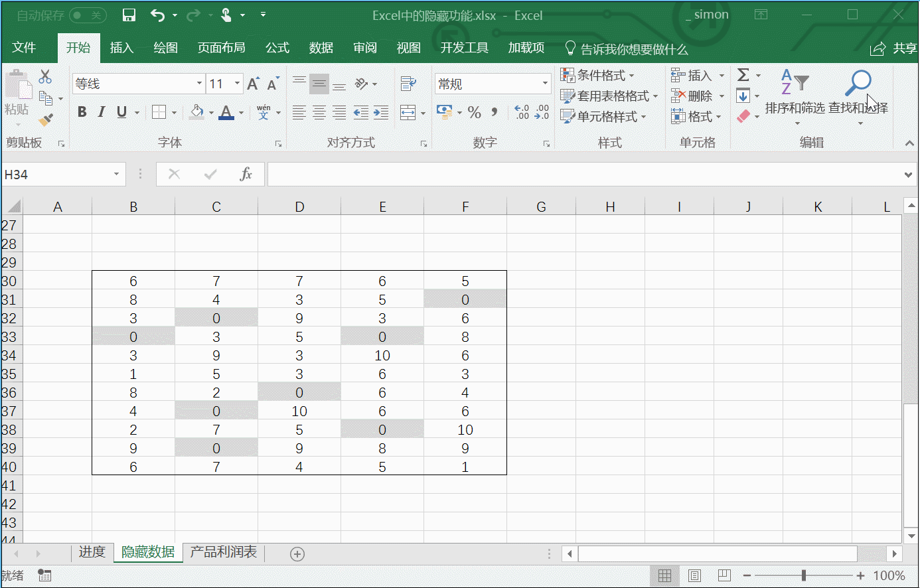Click the Redo arrow icon

point(193,15)
